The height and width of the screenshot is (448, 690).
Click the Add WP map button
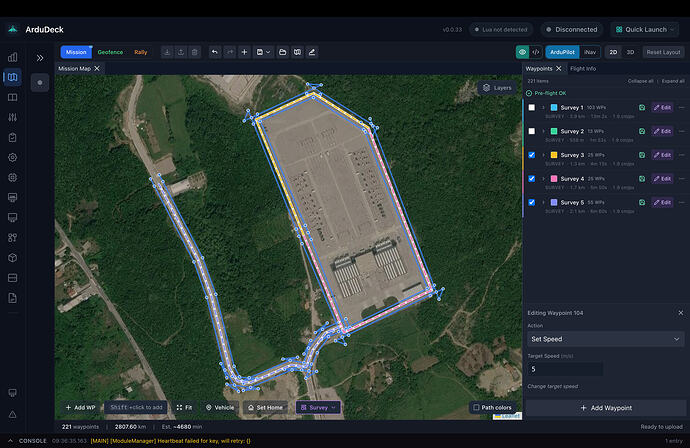point(81,408)
